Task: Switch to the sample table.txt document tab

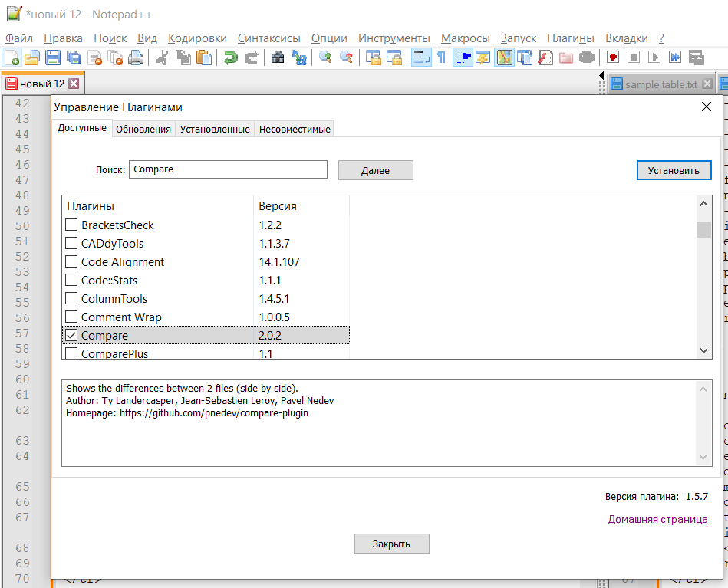Action: pyautogui.click(x=660, y=84)
